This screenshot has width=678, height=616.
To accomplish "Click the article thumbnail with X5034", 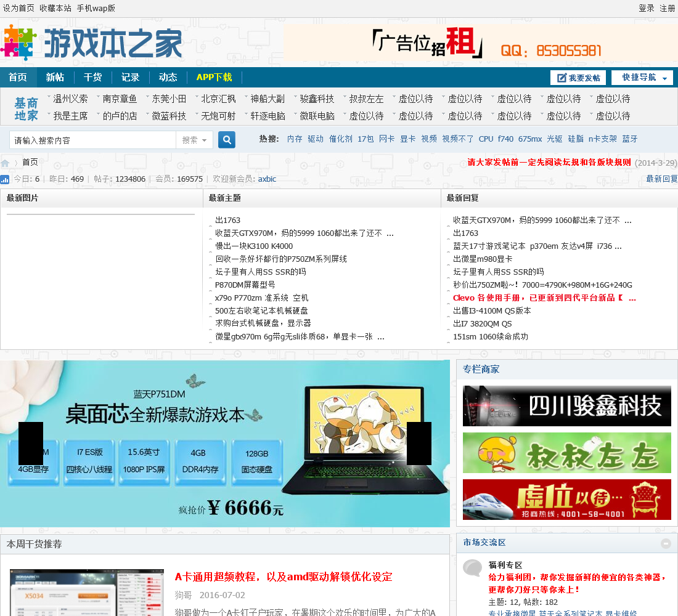I will click(86, 592).
